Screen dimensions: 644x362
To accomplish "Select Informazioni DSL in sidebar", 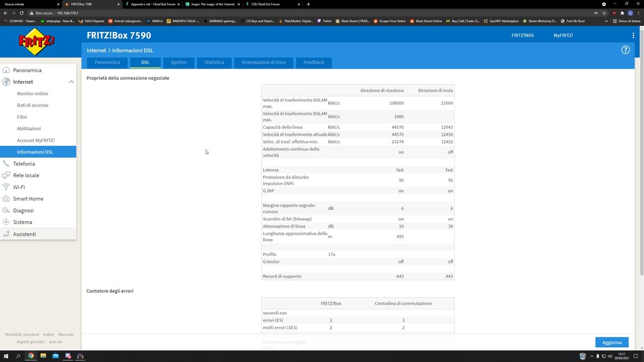I will pos(38,152).
